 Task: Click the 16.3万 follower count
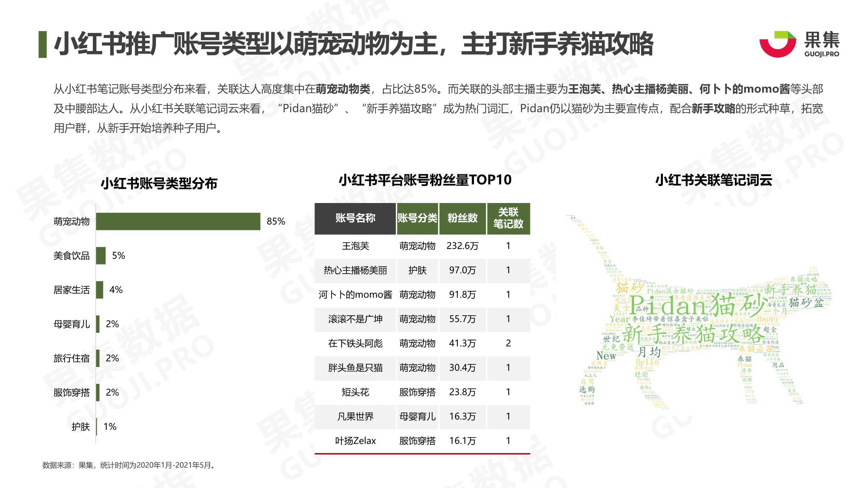[463, 416]
